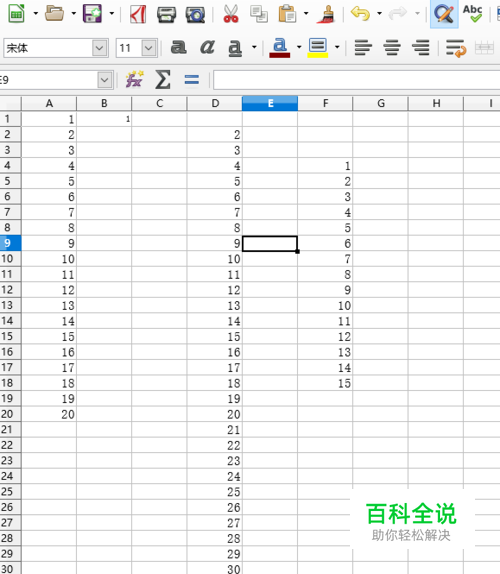Click the New Spreadsheet icon
Image resolution: width=500 pixels, height=574 pixels.
pyautogui.click(x=16, y=14)
